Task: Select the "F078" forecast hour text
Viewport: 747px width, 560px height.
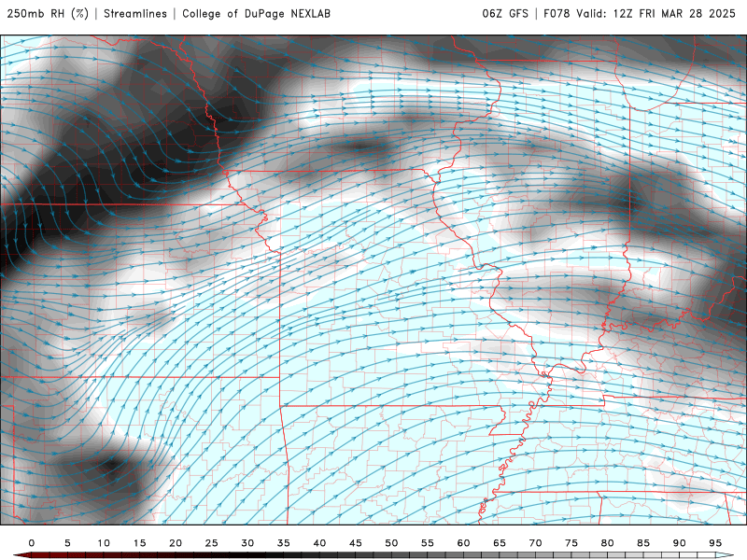Action: coord(557,13)
